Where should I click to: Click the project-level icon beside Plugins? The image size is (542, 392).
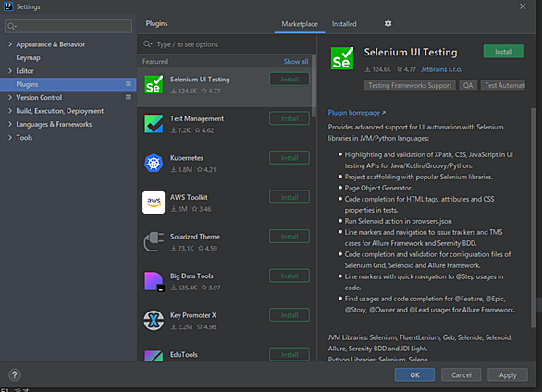click(x=129, y=84)
